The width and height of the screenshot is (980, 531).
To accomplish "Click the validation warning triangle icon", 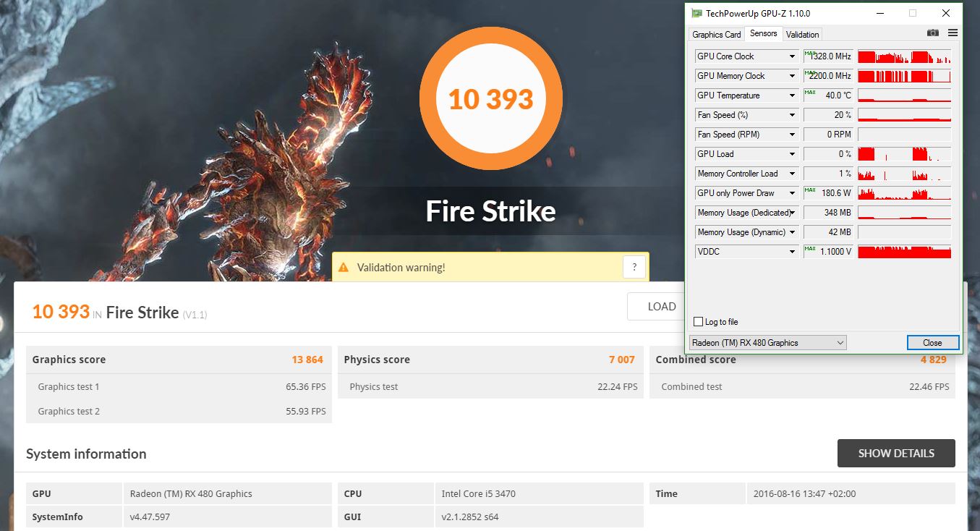I will (344, 268).
